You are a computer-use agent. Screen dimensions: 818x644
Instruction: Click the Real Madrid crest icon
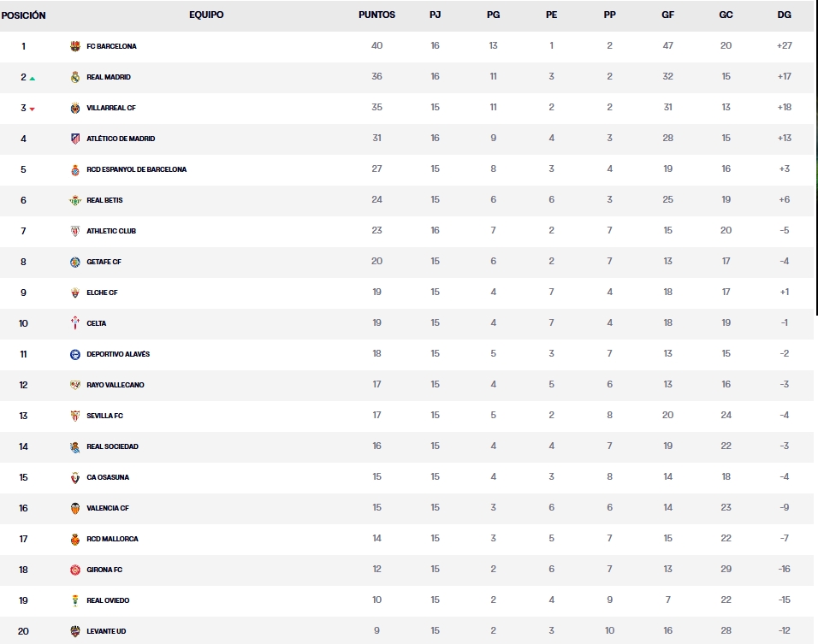[75, 77]
